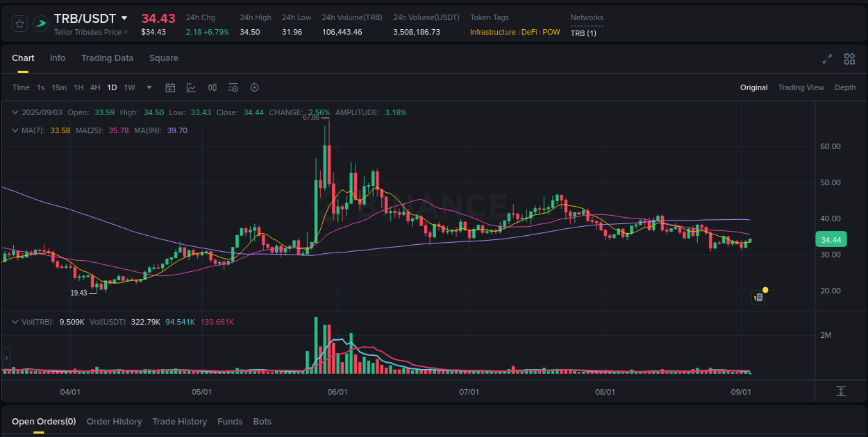Switch to the Trading Data tab
The height and width of the screenshot is (437, 868).
(107, 58)
